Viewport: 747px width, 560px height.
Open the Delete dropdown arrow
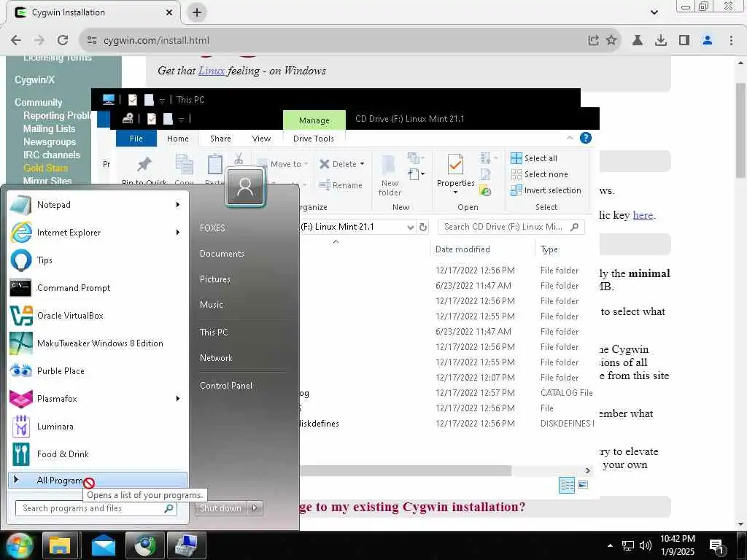(363, 164)
